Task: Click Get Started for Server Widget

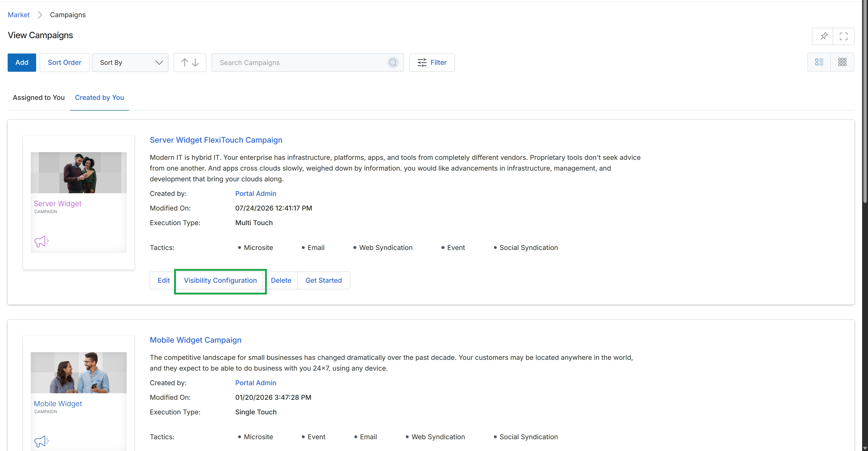Action: coord(323,280)
